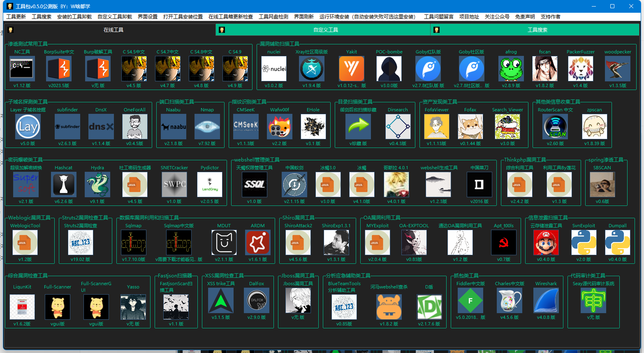Launch the D盾 icon

pyautogui.click(x=429, y=307)
